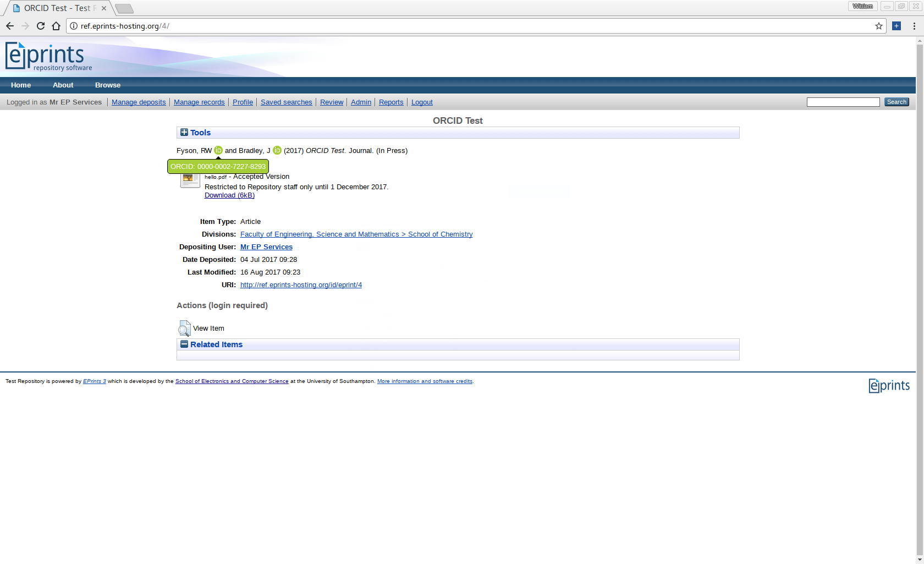Screen dimensions: 924x564
Task: Click the ORCID icon next to Fyson, RW
Action: coord(218,151)
